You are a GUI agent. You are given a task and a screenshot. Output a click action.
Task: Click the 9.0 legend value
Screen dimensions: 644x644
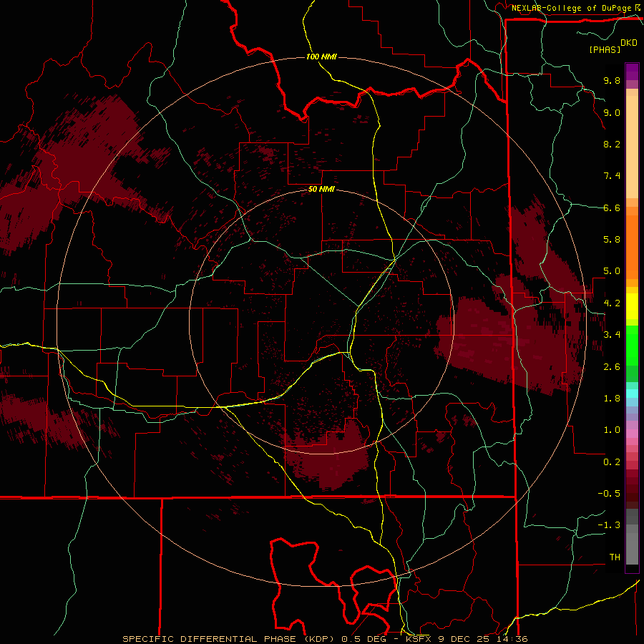pos(612,112)
